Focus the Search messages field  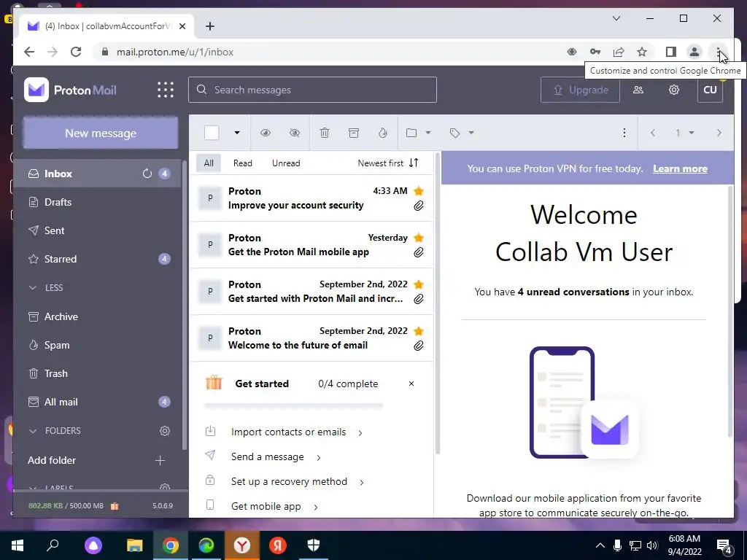click(312, 90)
